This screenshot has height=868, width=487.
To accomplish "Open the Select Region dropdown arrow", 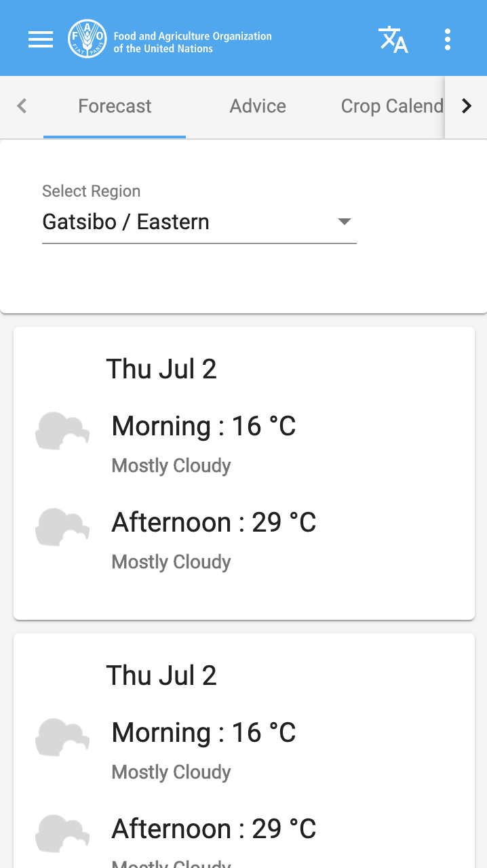I will tap(344, 222).
